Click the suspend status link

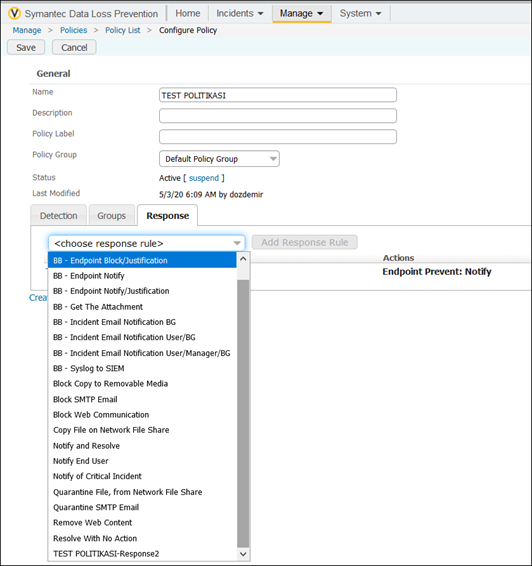[204, 178]
